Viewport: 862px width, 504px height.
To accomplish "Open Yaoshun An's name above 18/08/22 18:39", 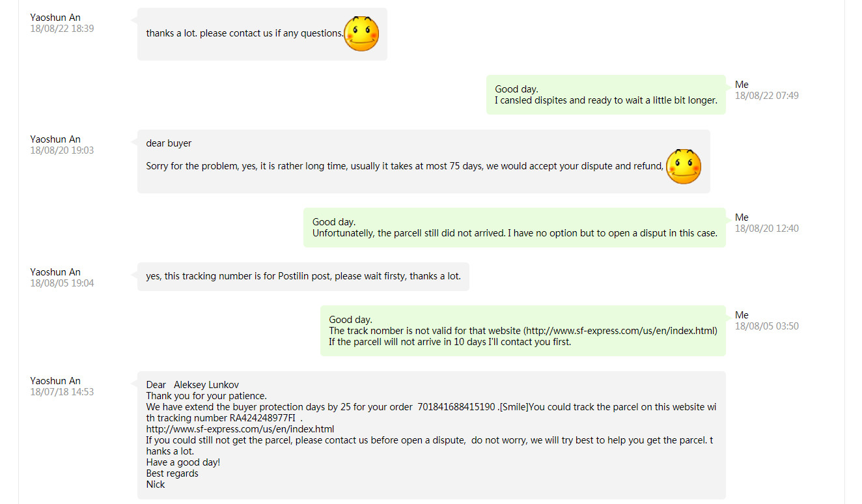I will click(55, 18).
